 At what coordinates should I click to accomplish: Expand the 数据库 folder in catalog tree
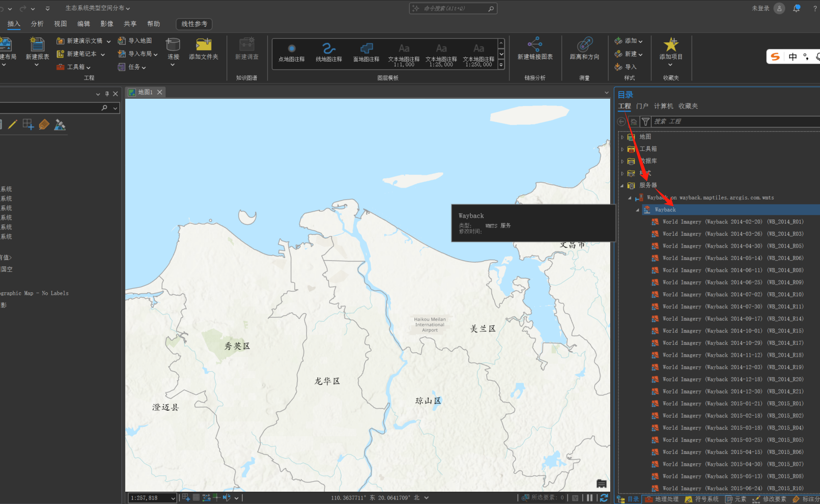point(622,161)
